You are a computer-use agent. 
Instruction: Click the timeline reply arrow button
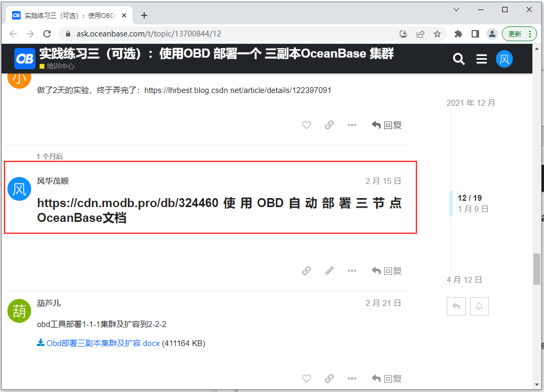(x=456, y=306)
